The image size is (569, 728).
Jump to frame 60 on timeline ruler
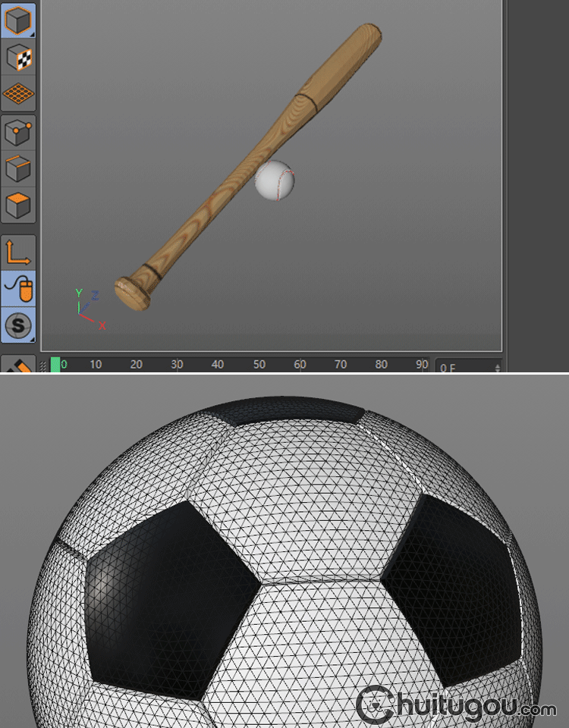pyautogui.click(x=300, y=365)
